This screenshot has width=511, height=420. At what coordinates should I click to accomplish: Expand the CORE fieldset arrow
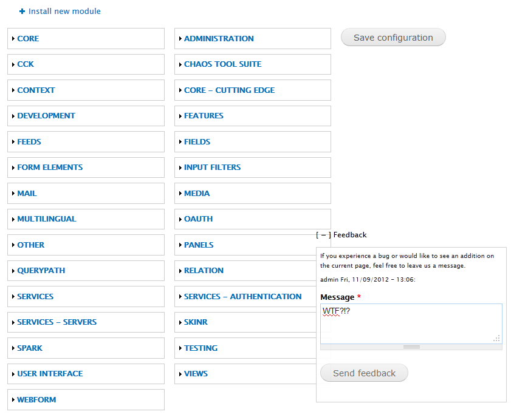click(13, 39)
